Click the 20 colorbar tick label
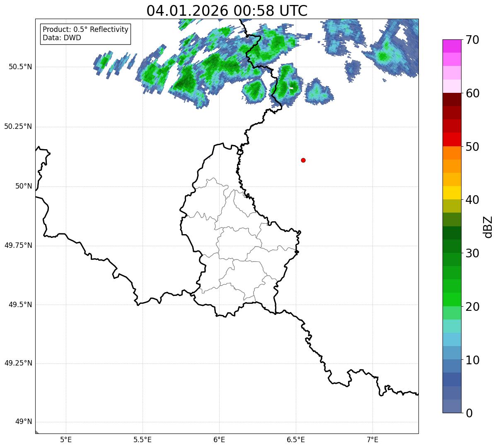 tap(472, 307)
